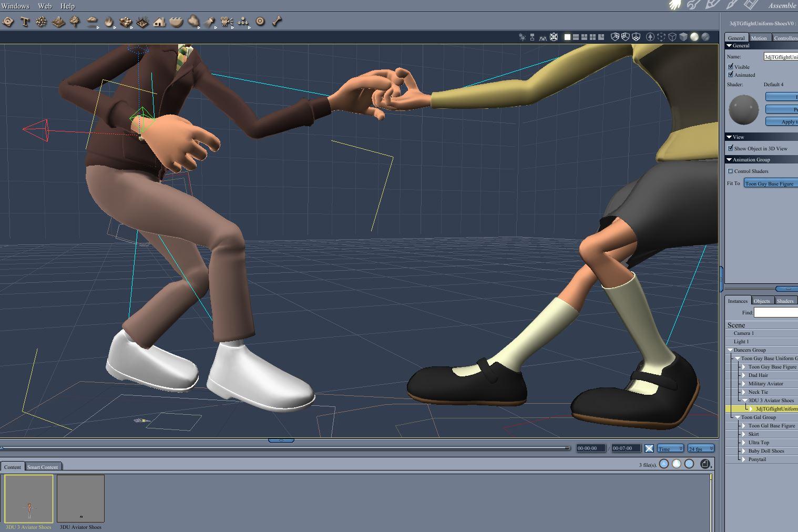Click the object Name field
This screenshot has width=798, height=532.
coord(781,56)
